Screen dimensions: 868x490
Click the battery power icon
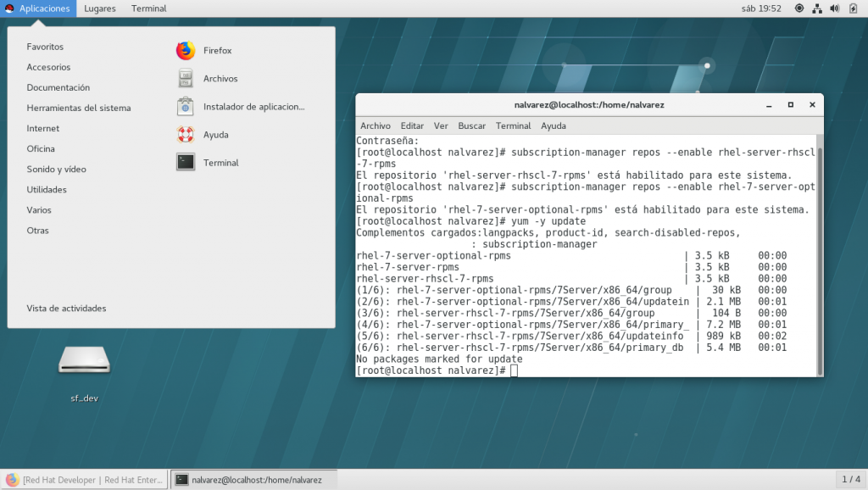[853, 8]
